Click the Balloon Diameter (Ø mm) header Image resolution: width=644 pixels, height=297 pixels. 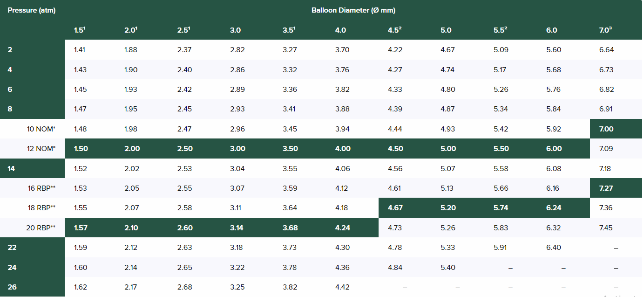[x=353, y=10]
